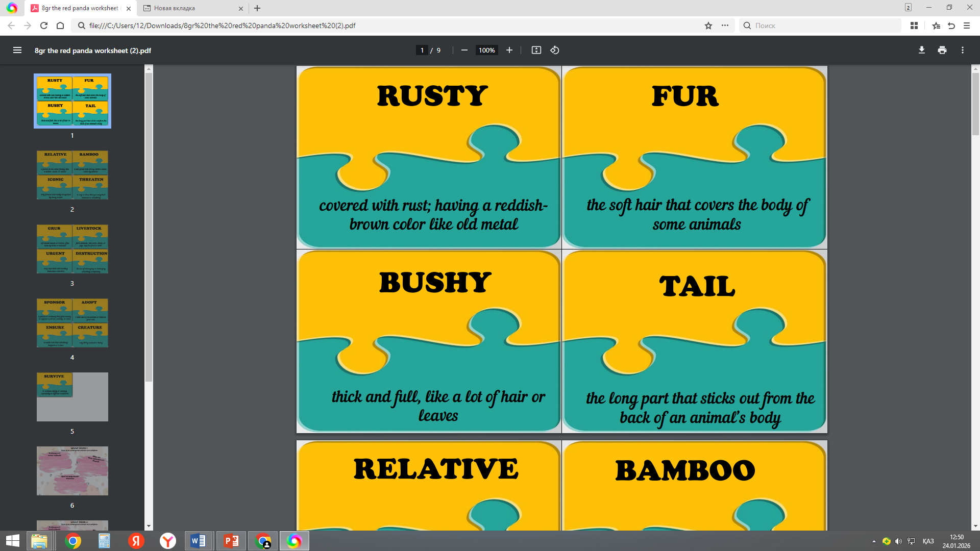Reload the current page
The height and width of the screenshot is (551, 980).
[x=44, y=26]
